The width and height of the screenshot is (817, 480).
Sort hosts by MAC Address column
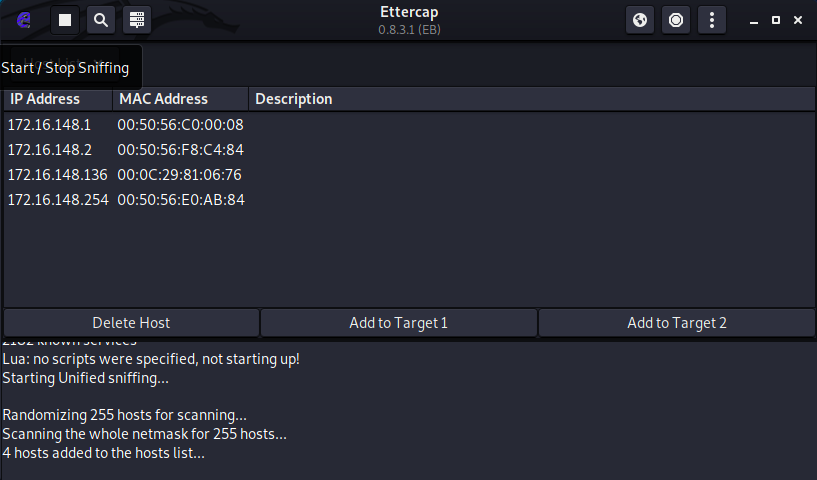pos(180,99)
